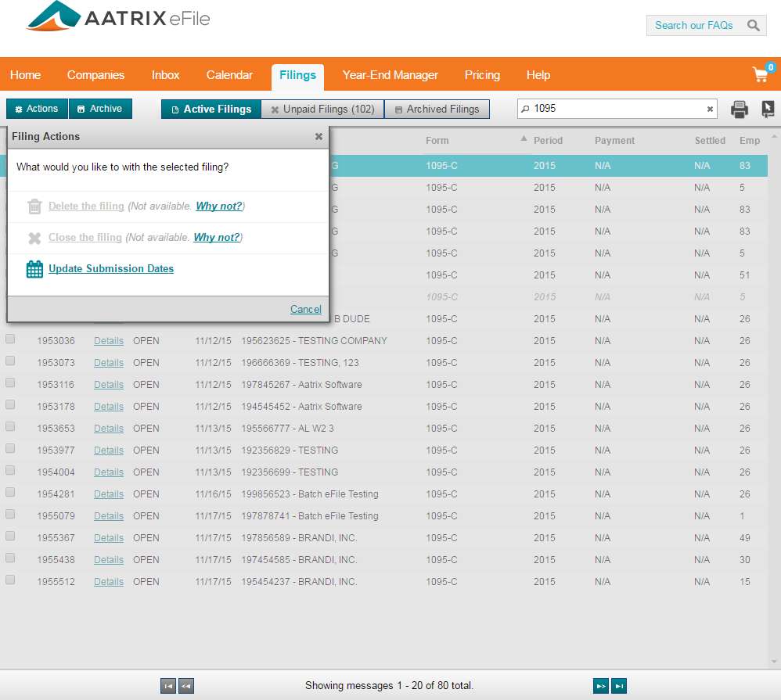Click the Search our FAQs field
The height and width of the screenshot is (700, 781).
coord(694,26)
